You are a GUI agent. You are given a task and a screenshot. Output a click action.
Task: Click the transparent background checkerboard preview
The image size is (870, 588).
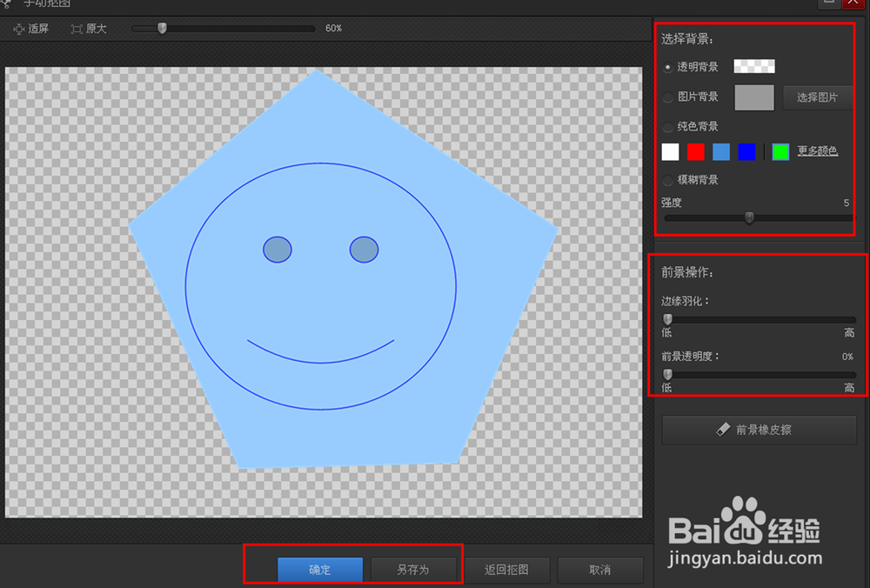point(753,66)
